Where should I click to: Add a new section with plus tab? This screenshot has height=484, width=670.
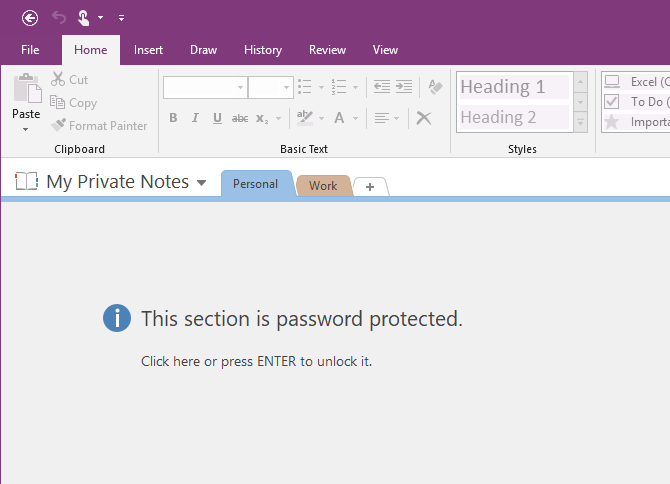pos(370,186)
